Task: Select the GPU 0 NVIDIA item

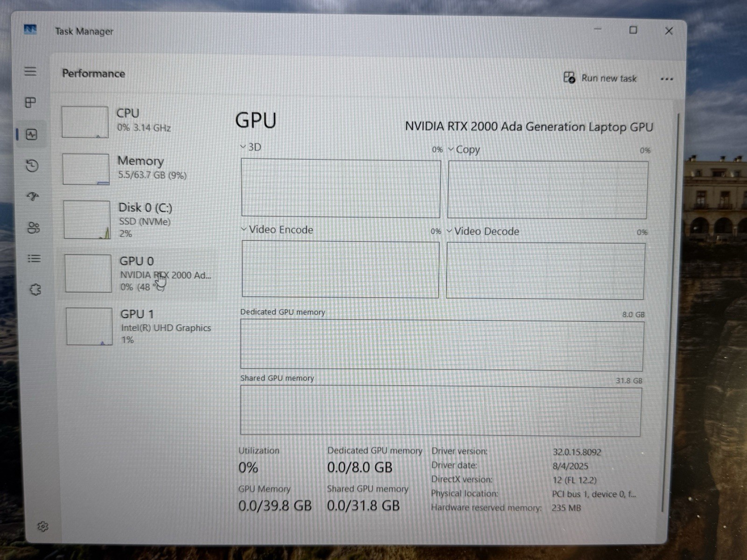Action: [x=139, y=273]
